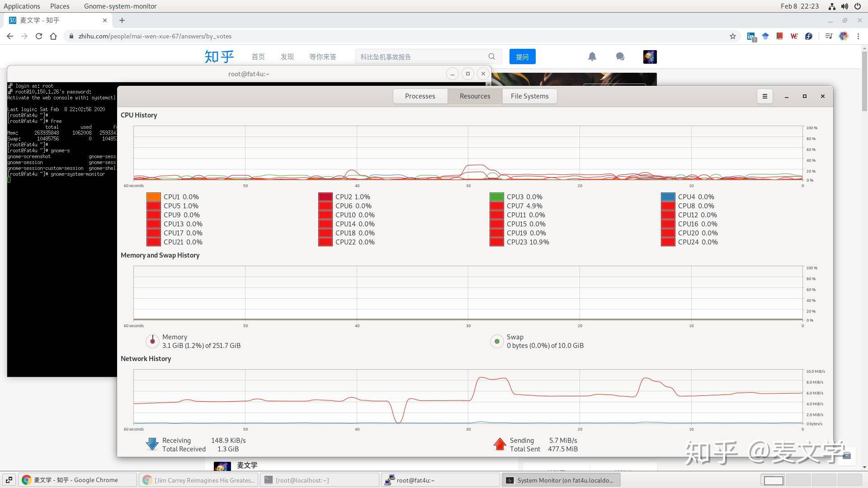Click the blue Receiving arrow icon
The height and width of the screenshot is (488, 868).
click(152, 444)
